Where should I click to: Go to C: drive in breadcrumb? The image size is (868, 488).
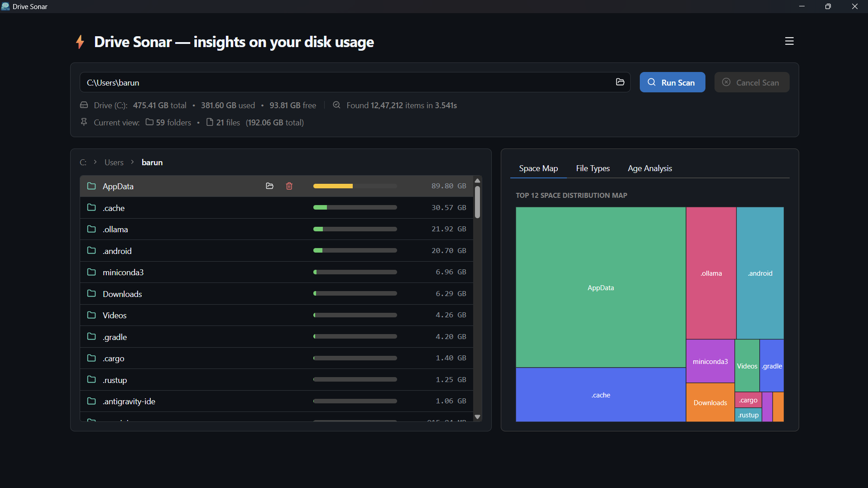tap(83, 163)
